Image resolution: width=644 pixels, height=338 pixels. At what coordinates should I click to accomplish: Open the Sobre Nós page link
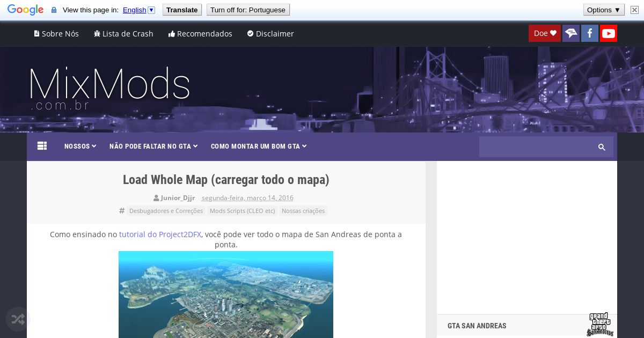[x=56, y=34]
